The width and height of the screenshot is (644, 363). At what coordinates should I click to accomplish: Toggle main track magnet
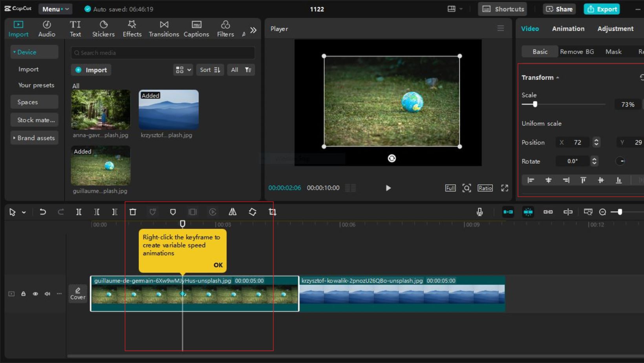508,212
